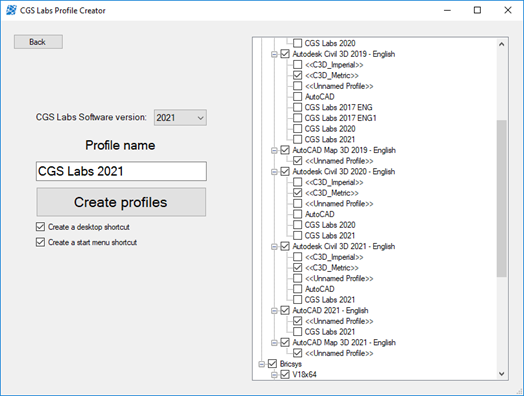Click the Back button
The image size is (524, 396).
tap(38, 42)
